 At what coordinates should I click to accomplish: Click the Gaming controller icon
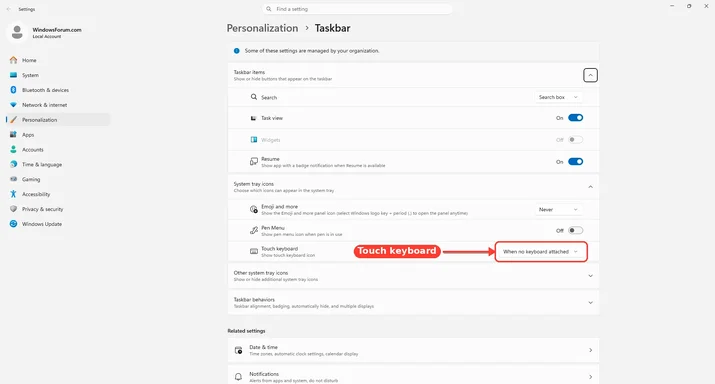click(13, 179)
